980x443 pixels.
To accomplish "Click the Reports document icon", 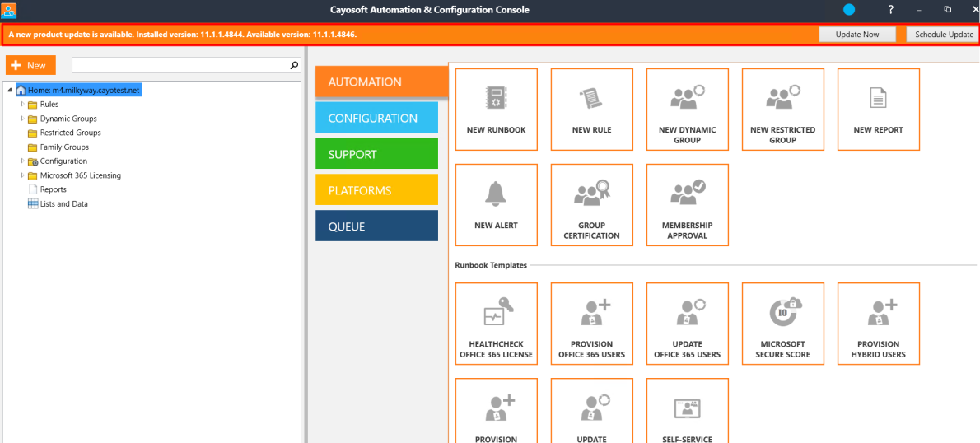I will pyautogui.click(x=32, y=189).
